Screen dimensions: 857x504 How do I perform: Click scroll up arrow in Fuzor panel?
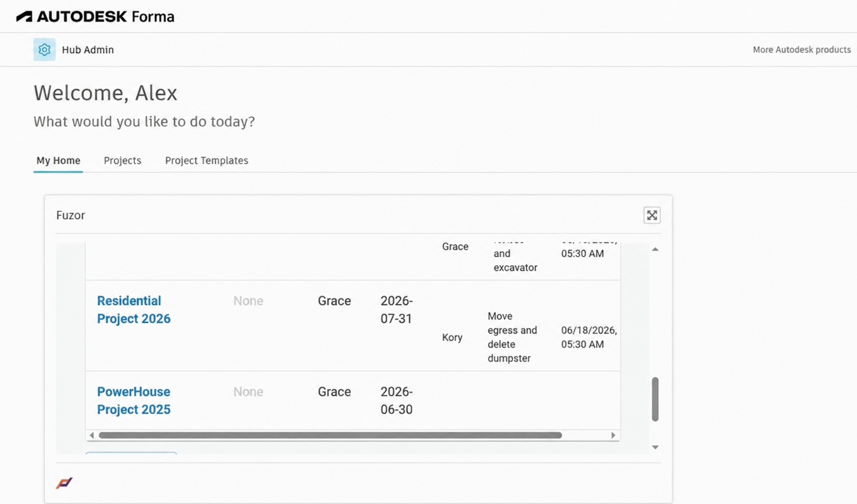pos(655,249)
